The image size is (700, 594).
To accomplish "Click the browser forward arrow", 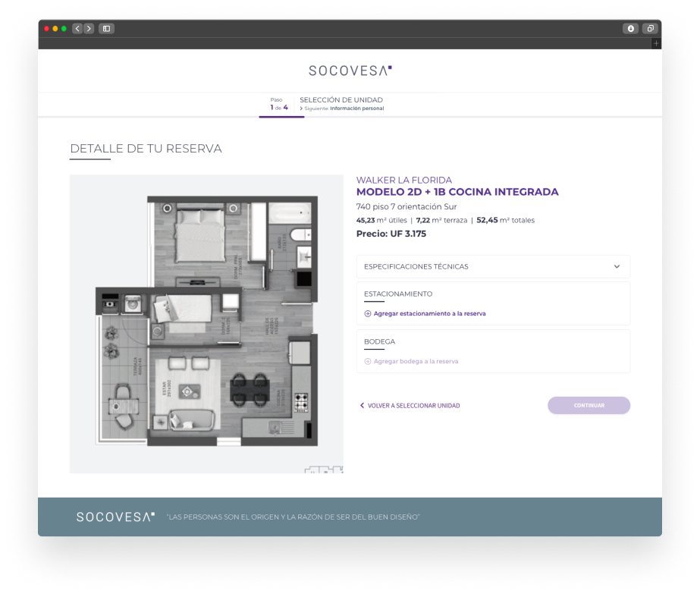I will coord(89,29).
